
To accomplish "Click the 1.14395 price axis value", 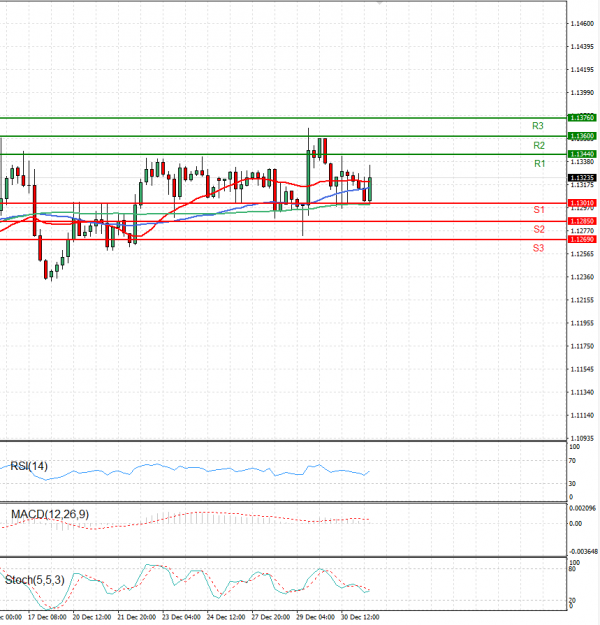I will (x=582, y=47).
